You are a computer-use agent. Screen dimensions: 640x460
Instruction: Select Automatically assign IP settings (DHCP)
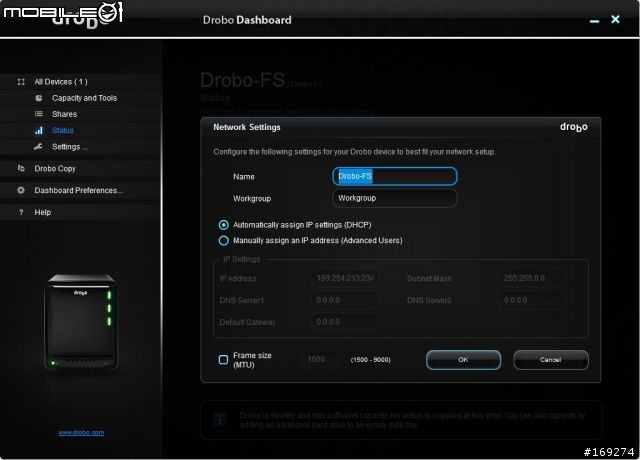click(x=224, y=225)
